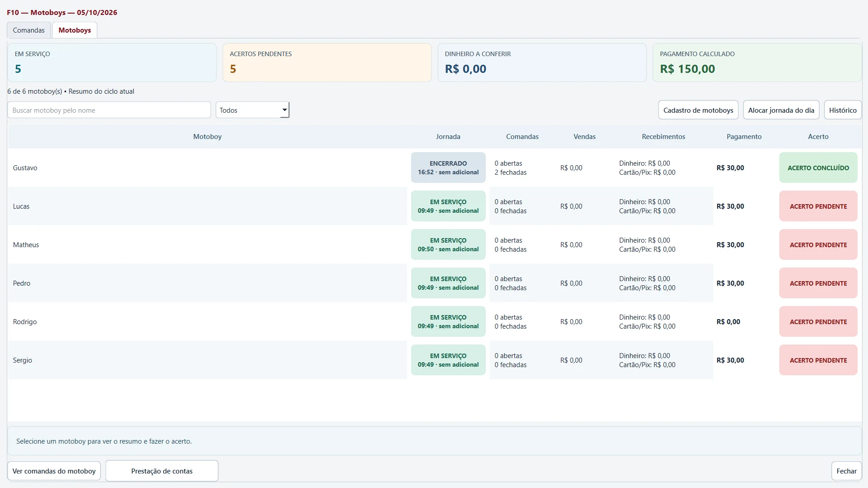Click the Recebimentos column header
Screen dimensions: 868x488
(x=663, y=136)
